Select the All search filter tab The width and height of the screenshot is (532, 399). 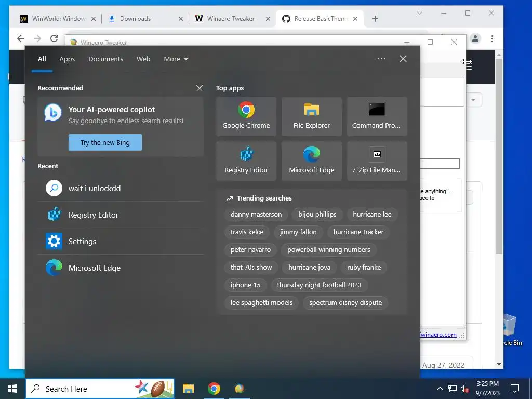(x=42, y=59)
